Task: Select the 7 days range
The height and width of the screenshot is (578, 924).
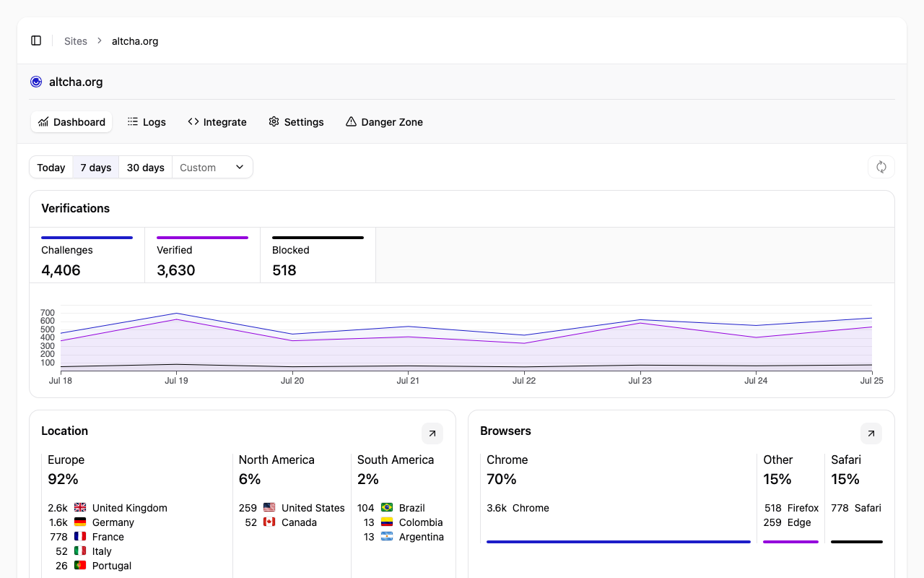Action: pyautogui.click(x=96, y=168)
